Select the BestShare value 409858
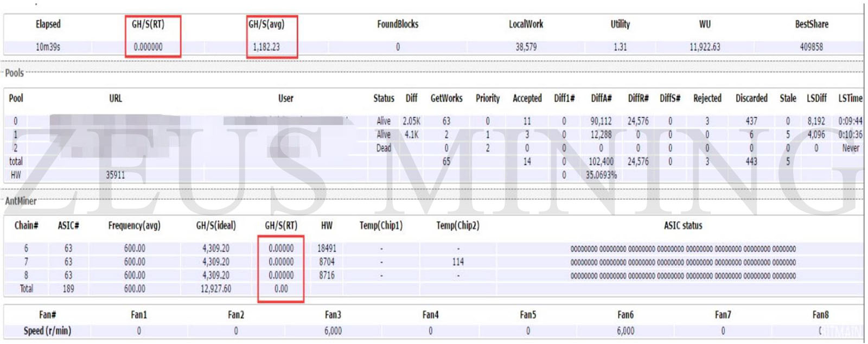Screen dimensions: 868x344 (x=812, y=47)
